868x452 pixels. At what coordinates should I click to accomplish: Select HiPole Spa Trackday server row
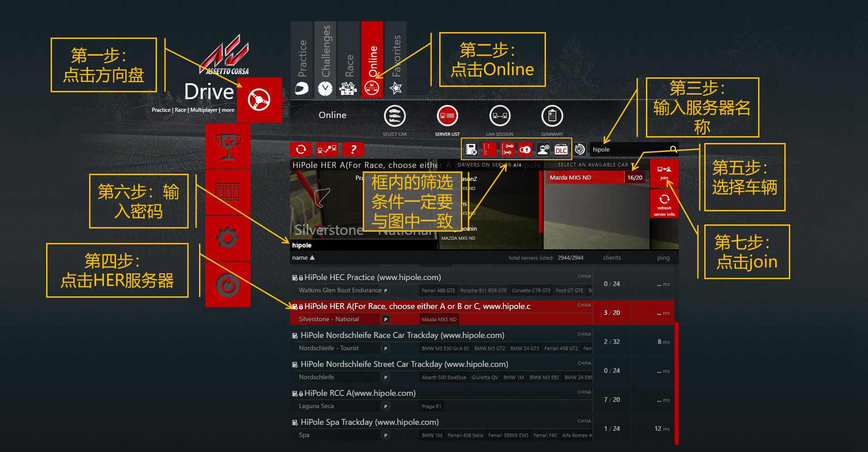[482, 428]
